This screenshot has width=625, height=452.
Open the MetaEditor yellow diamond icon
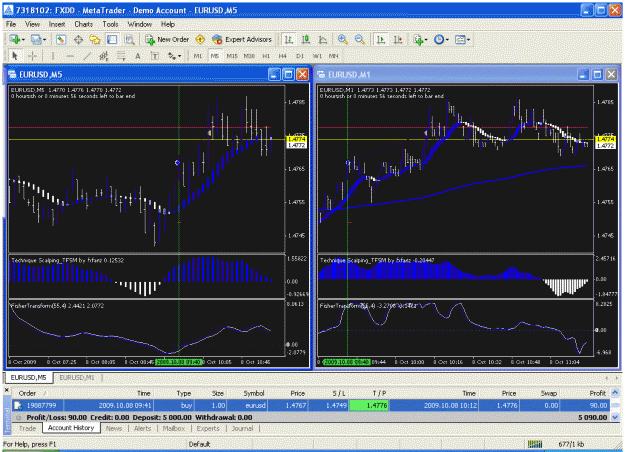point(200,39)
